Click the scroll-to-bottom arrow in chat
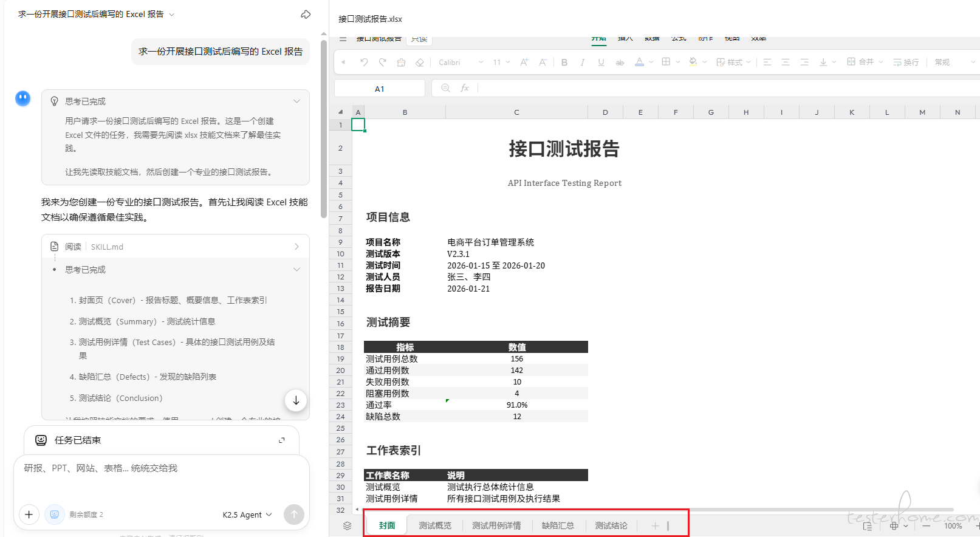Image resolution: width=980 pixels, height=537 pixels. 296,400
